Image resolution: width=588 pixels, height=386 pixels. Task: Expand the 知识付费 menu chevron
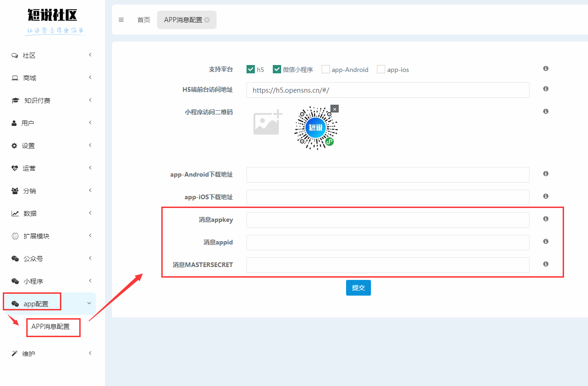click(x=90, y=100)
